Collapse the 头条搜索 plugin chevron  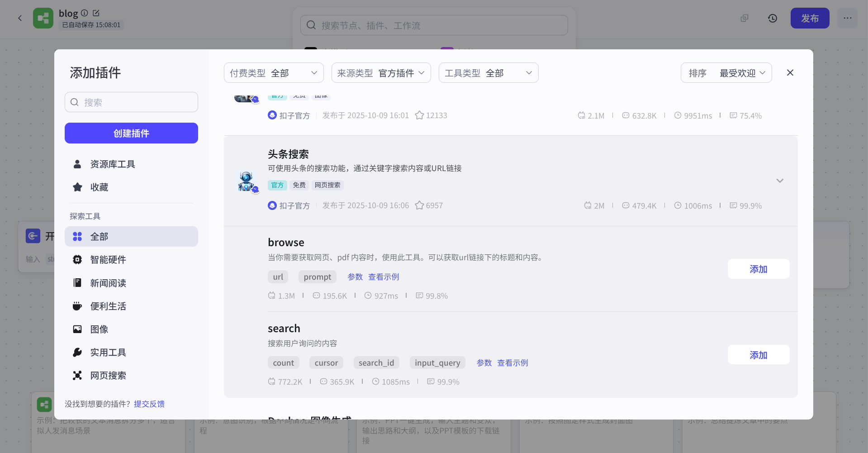coord(780,181)
